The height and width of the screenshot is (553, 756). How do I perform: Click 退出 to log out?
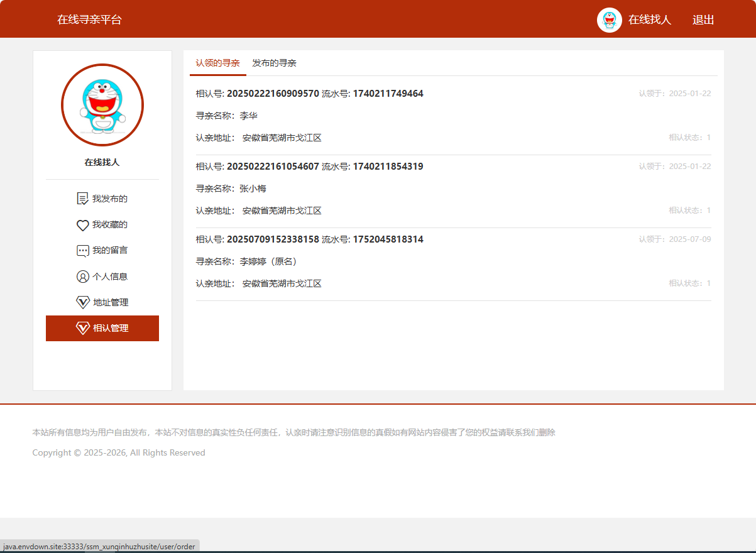tap(703, 20)
